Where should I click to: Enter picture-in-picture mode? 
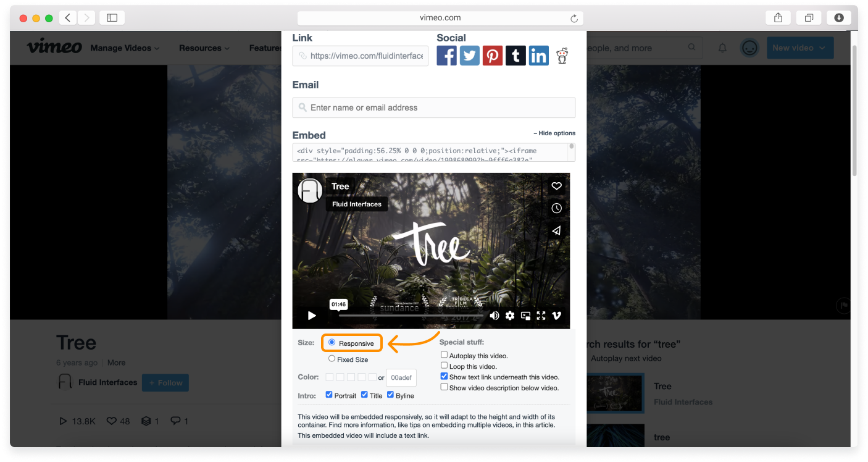[525, 315]
